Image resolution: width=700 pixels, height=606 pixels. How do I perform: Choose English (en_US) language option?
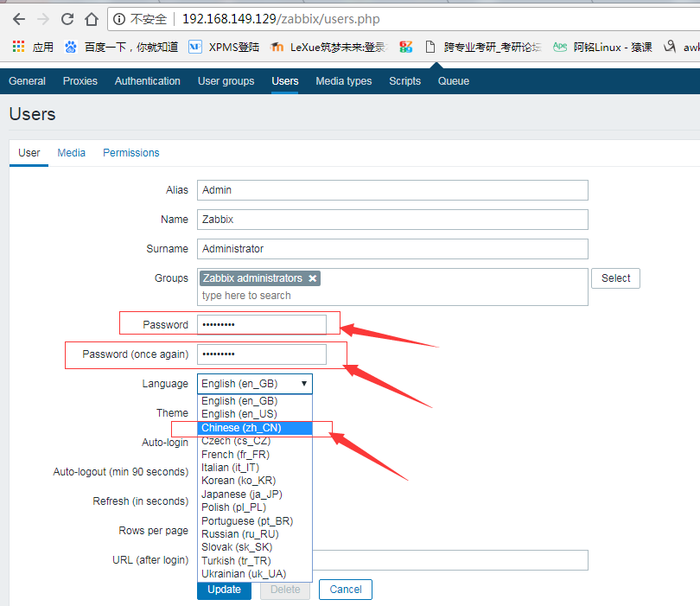coord(254,414)
